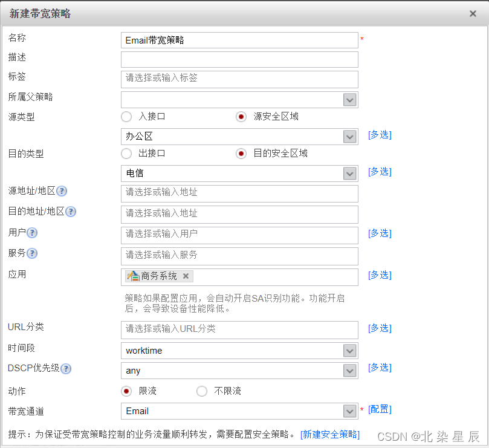
Task: Close the 新建带宽策略 dialog
Action: [x=473, y=14]
